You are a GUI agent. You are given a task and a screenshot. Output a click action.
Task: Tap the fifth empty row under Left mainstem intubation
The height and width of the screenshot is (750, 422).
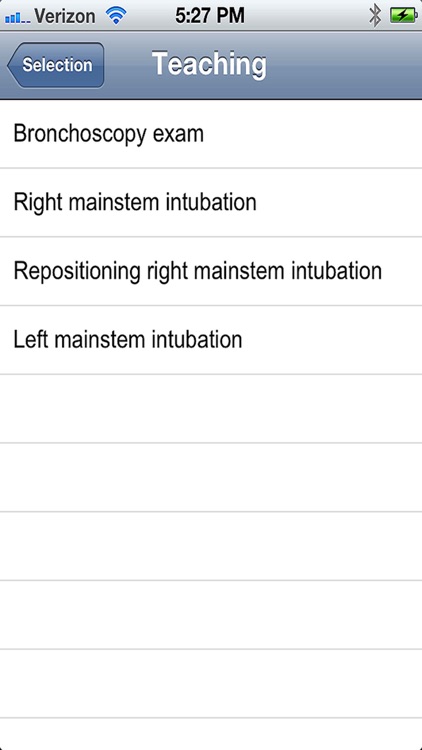211,684
